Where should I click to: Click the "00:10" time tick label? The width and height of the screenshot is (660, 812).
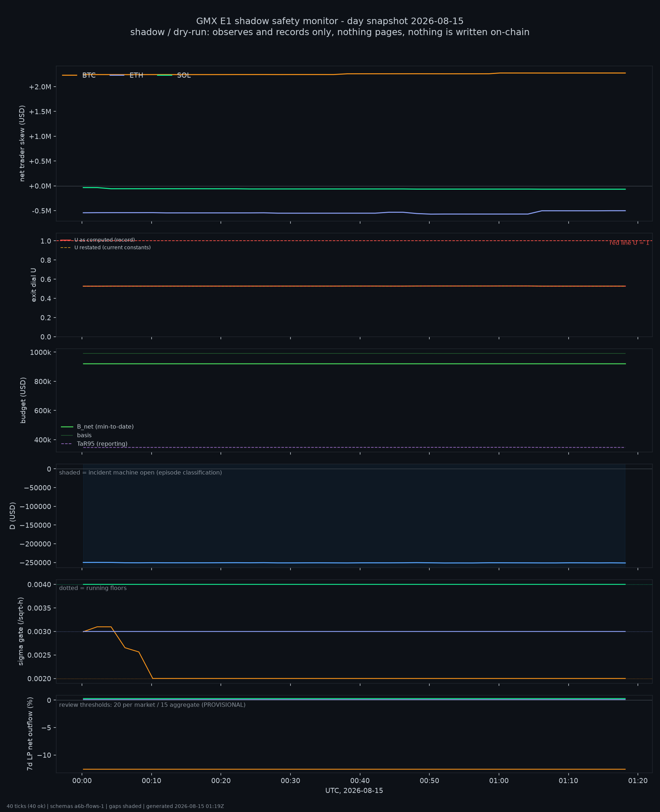(152, 781)
